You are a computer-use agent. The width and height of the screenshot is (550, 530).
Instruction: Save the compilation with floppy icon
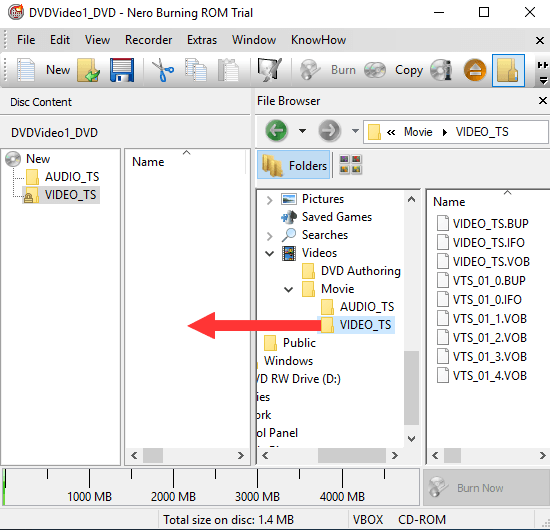pos(122,70)
